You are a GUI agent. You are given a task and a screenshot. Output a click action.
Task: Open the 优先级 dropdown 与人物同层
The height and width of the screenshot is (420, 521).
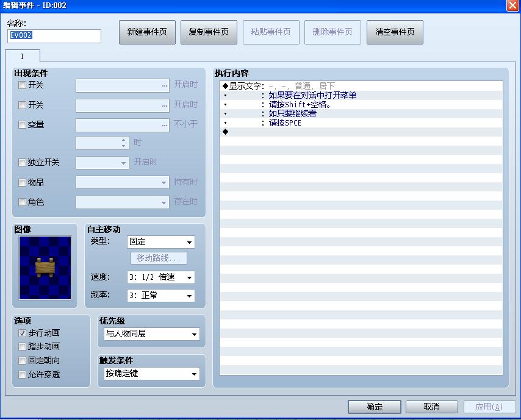(152, 334)
